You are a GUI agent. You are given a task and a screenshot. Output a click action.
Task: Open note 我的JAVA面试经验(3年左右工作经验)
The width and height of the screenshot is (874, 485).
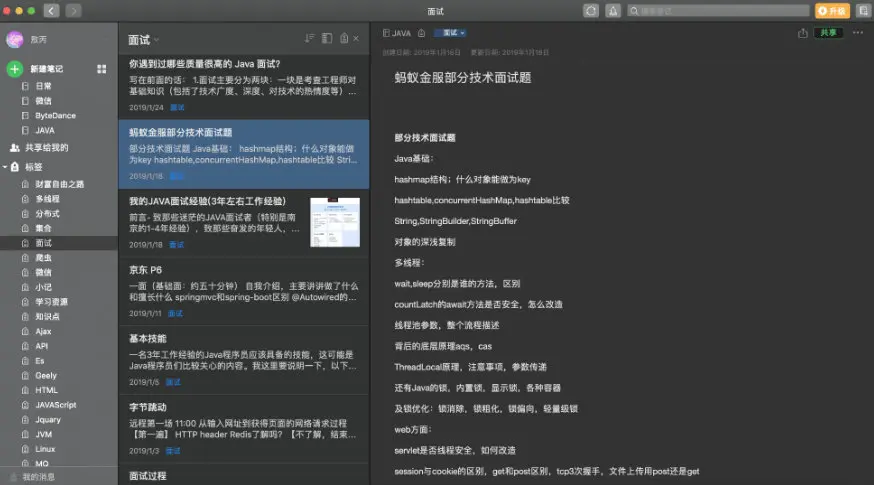244,223
